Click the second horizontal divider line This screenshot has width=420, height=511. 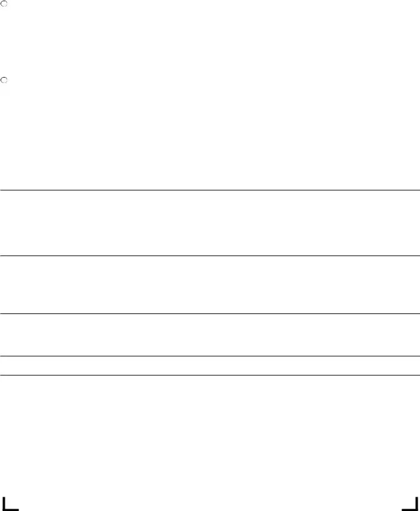pos(210,256)
